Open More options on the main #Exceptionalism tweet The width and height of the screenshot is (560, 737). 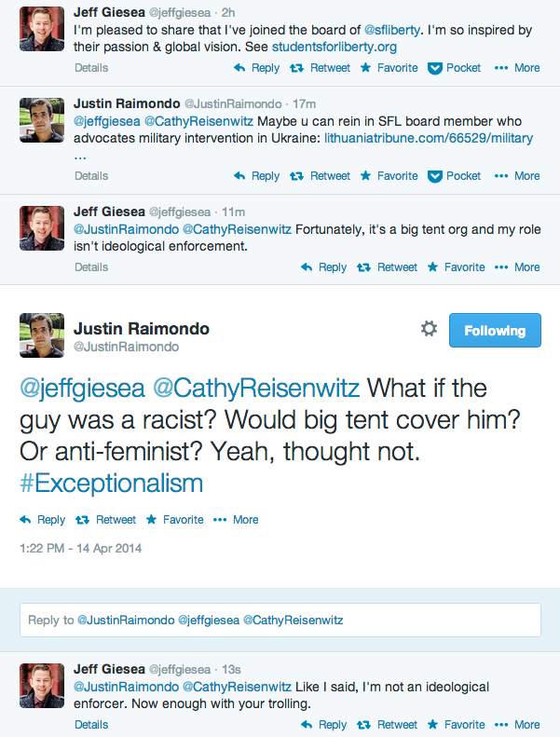pyautogui.click(x=237, y=520)
